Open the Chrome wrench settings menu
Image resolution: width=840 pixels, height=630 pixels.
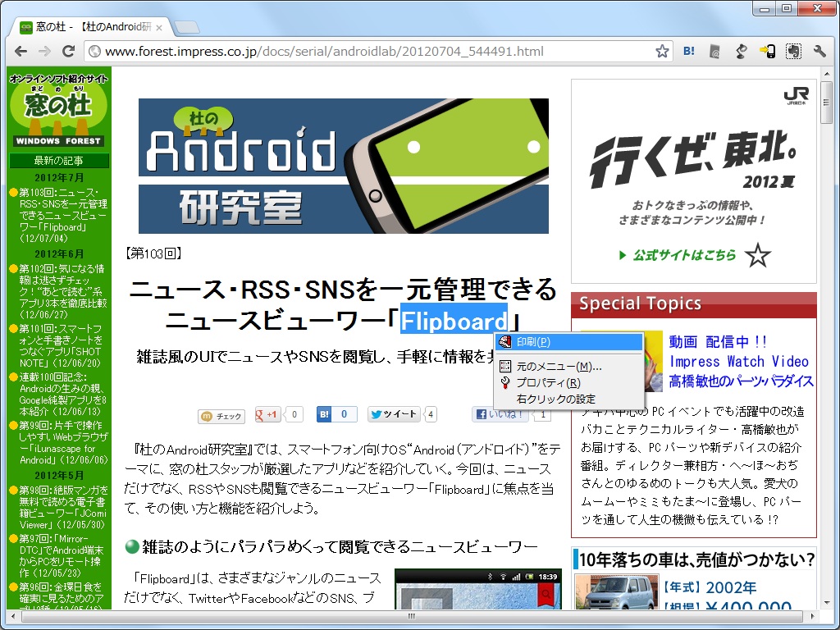point(819,52)
